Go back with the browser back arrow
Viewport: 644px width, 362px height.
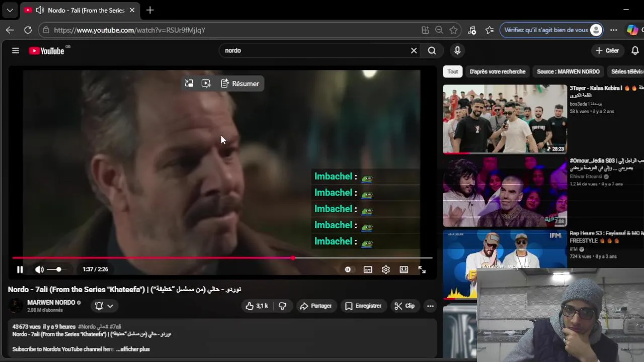point(10,30)
